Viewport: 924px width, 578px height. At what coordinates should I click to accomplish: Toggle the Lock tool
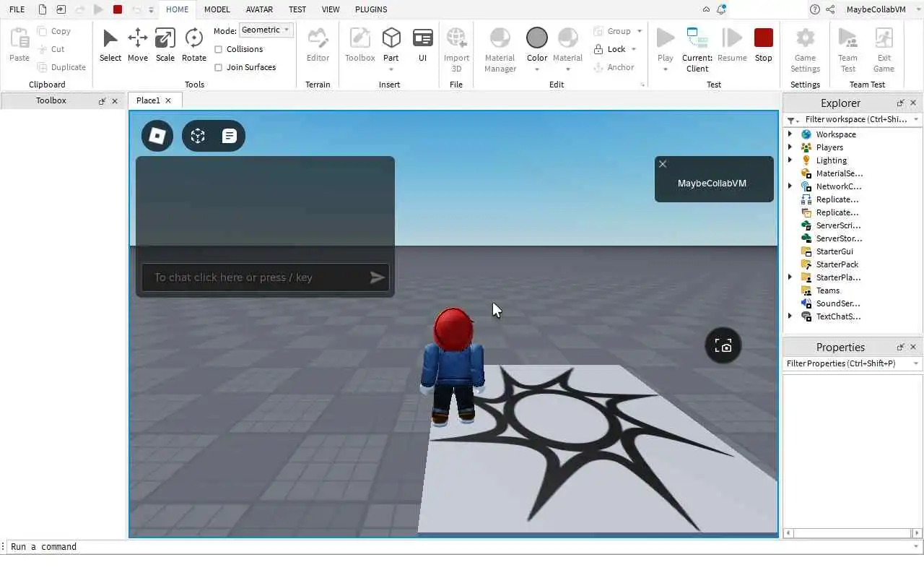point(610,49)
